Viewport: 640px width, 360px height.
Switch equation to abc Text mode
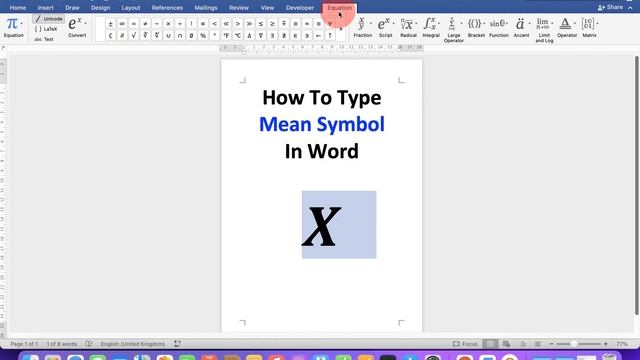point(44,39)
